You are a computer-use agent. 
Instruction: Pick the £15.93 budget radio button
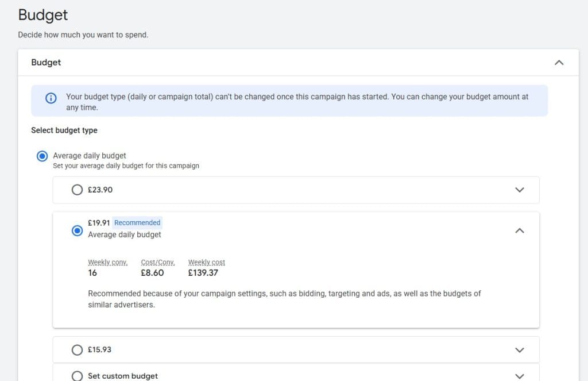77,350
